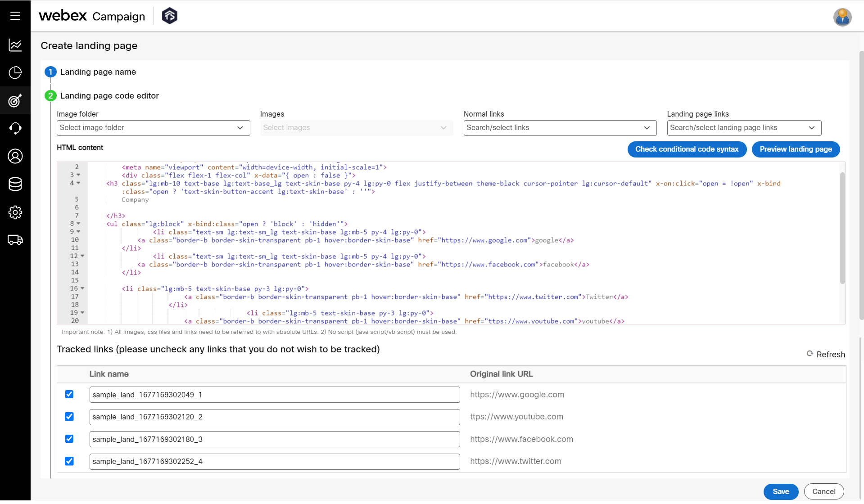The height and width of the screenshot is (504, 864).
Task: Open the Normal links search dropdown
Action: point(560,128)
